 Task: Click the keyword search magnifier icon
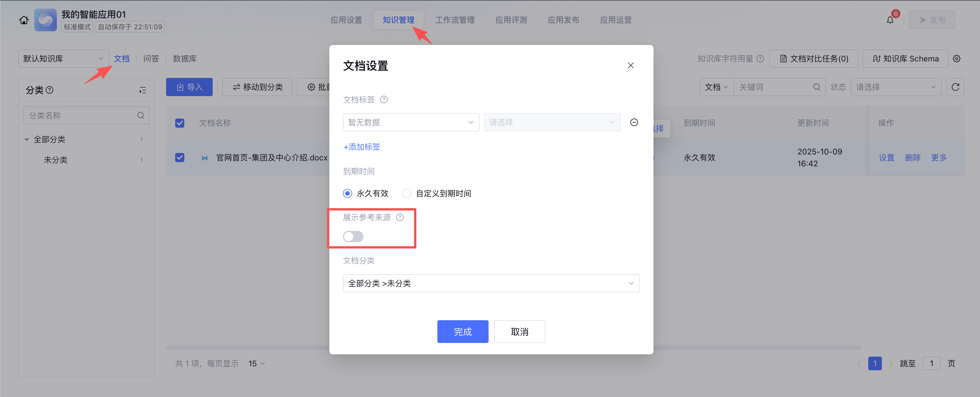816,87
